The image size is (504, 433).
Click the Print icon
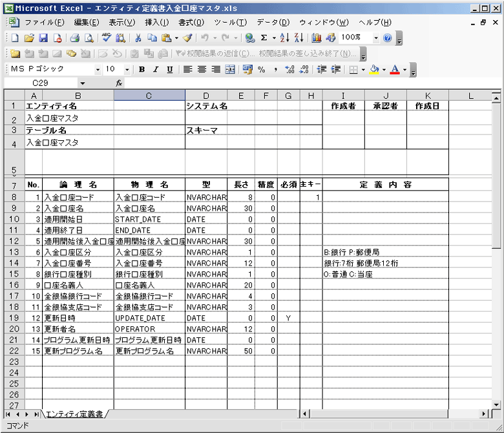(75, 38)
